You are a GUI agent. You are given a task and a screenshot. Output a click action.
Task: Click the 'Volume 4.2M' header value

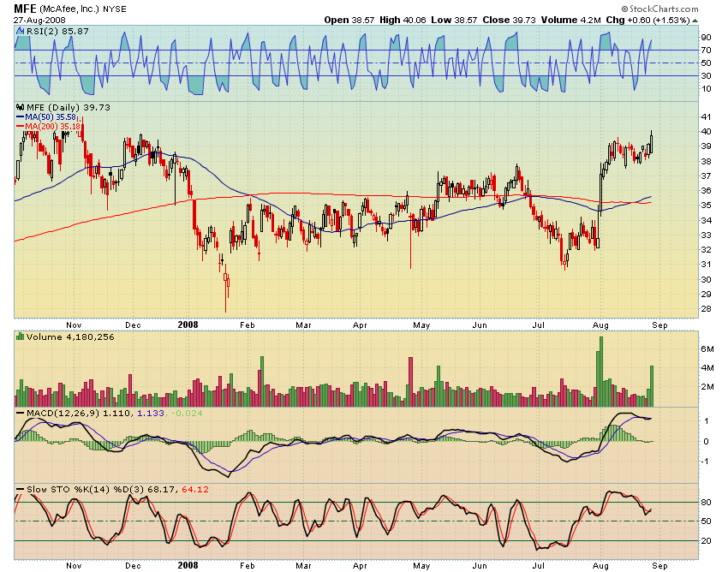pos(570,20)
